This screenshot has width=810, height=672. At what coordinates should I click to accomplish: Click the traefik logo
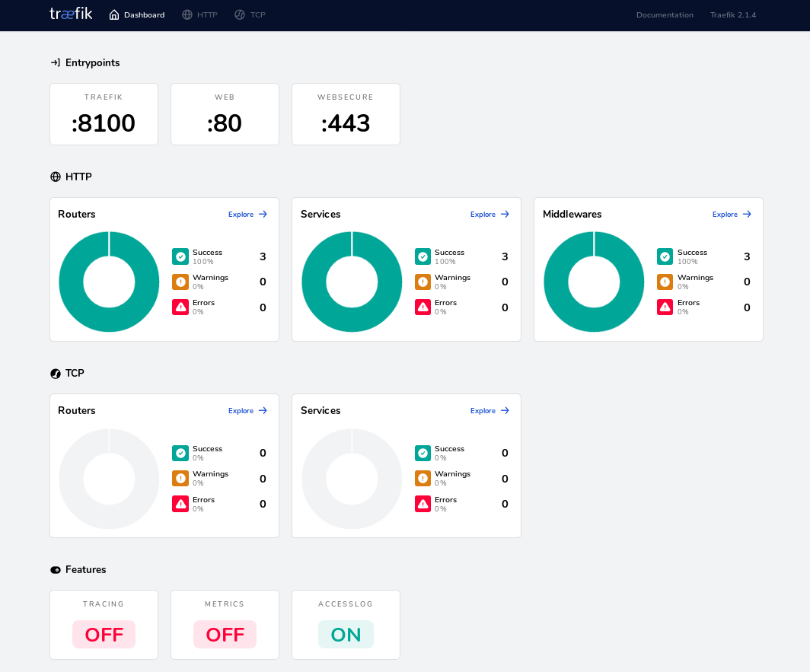point(71,14)
